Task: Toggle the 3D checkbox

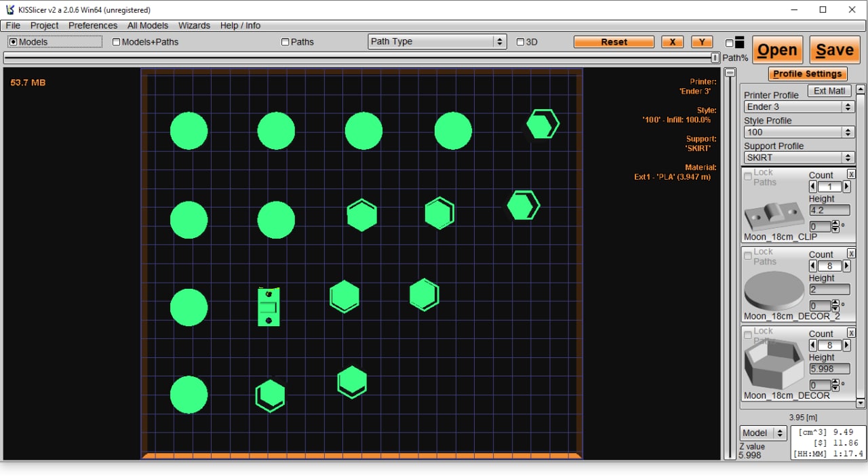Action: [521, 41]
